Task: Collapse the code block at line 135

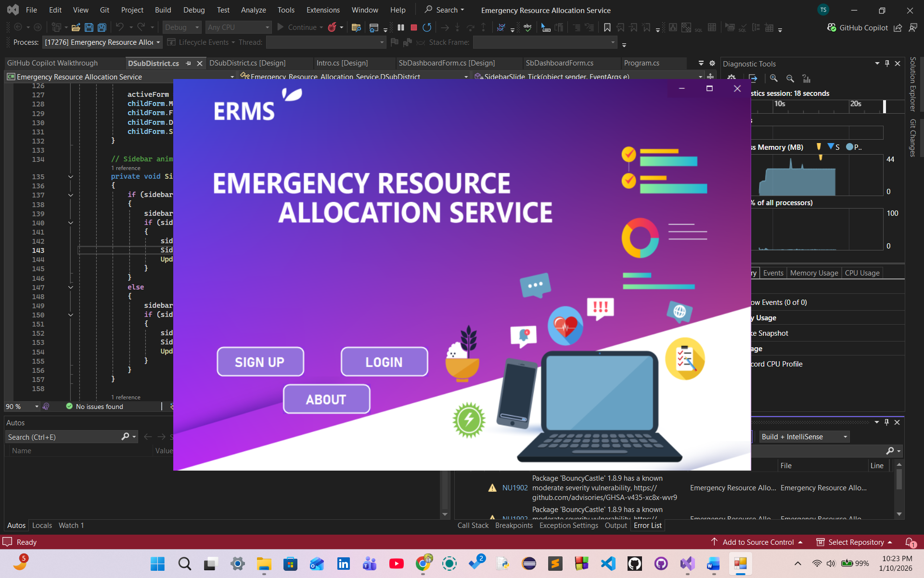Action: click(x=71, y=177)
